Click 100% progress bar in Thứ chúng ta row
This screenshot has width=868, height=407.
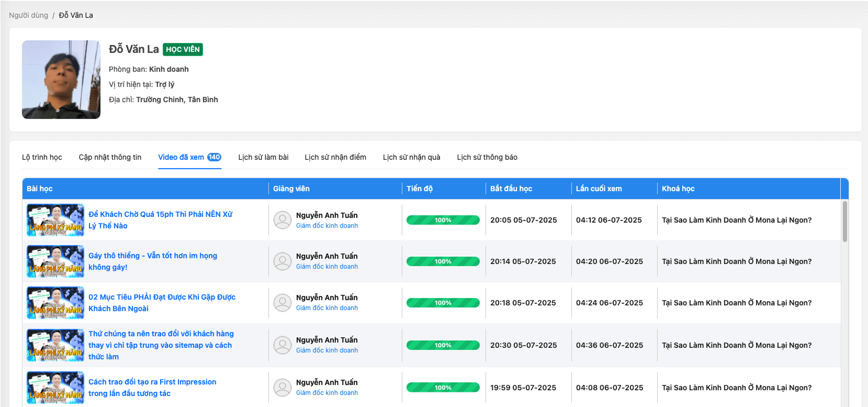coord(443,345)
